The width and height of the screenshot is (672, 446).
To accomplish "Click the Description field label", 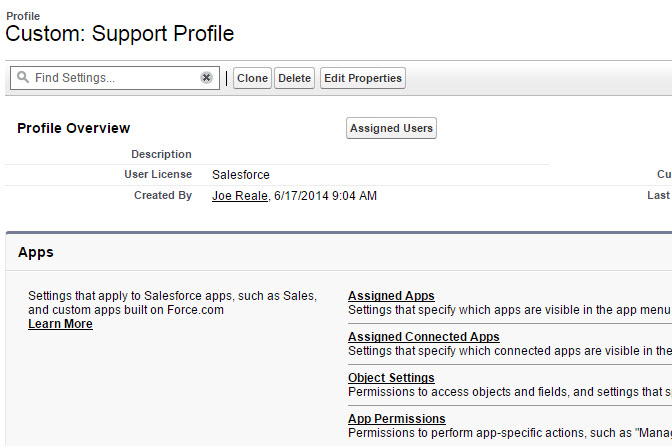I will tap(161, 154).
